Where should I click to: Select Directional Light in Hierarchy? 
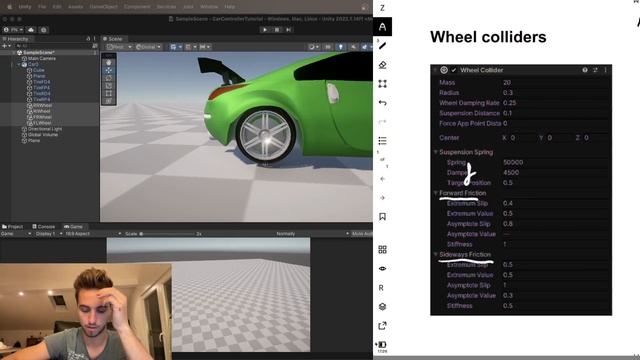(x=45, y=129)
